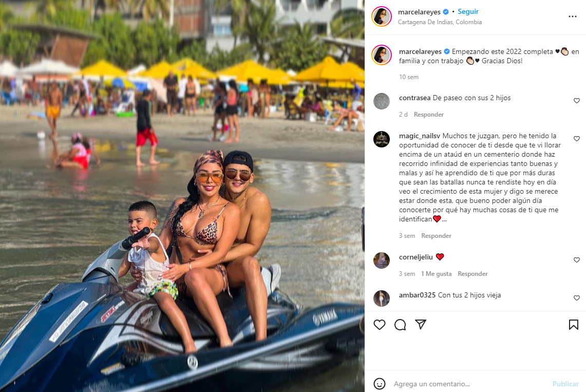Like contrasea's comment heart

pos(577,101)
